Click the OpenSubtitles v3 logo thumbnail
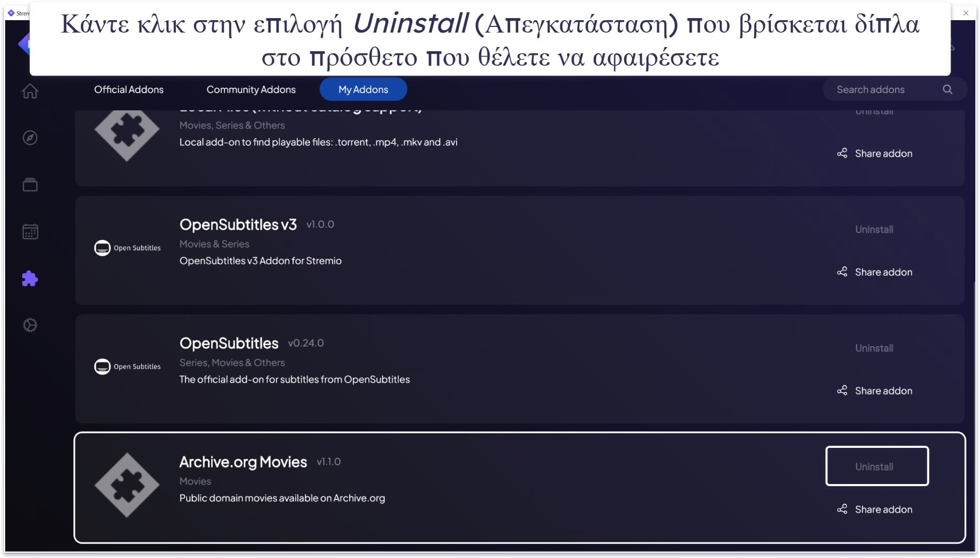 (x=127, y=248)
